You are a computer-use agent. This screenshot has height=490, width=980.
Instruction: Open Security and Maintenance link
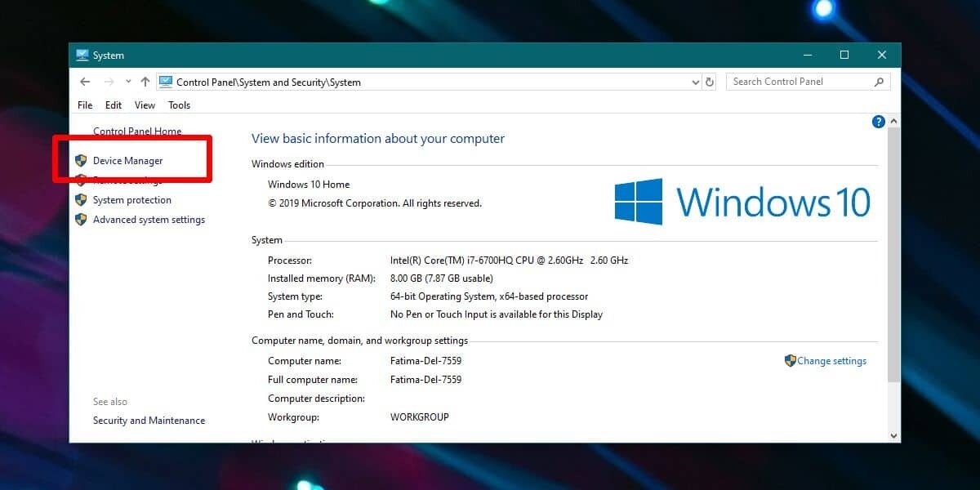149,421
